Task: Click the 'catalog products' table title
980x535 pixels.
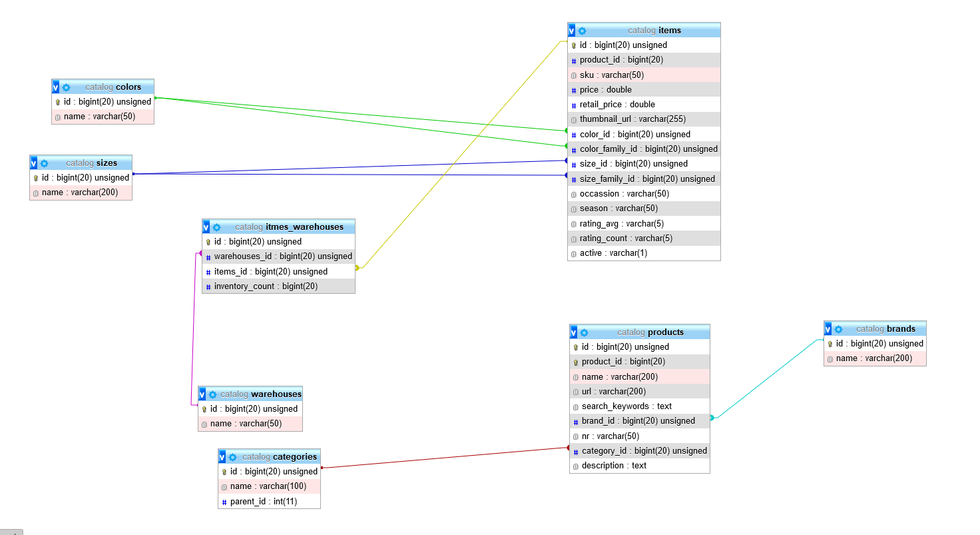Action: point(650,332)
